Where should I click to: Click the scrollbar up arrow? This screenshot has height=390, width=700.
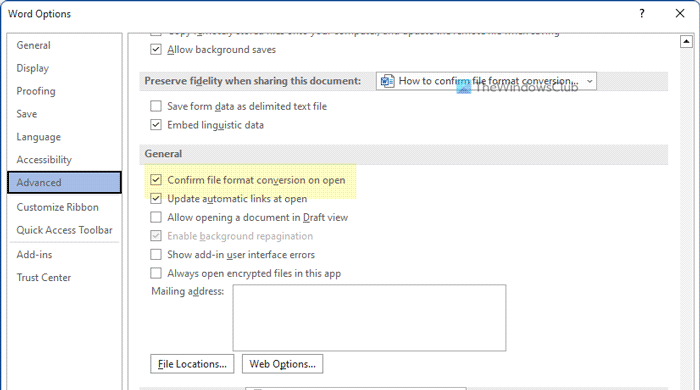[x=686, y=42]
